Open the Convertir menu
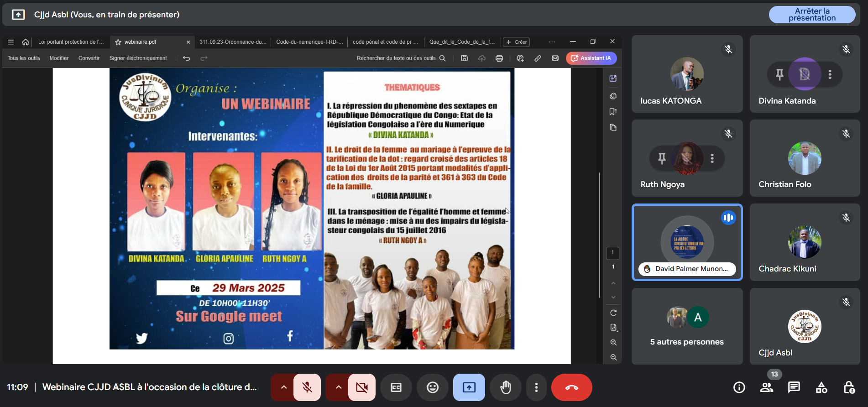The width and height of the screenshot is (868, 407). click(89, 58)
